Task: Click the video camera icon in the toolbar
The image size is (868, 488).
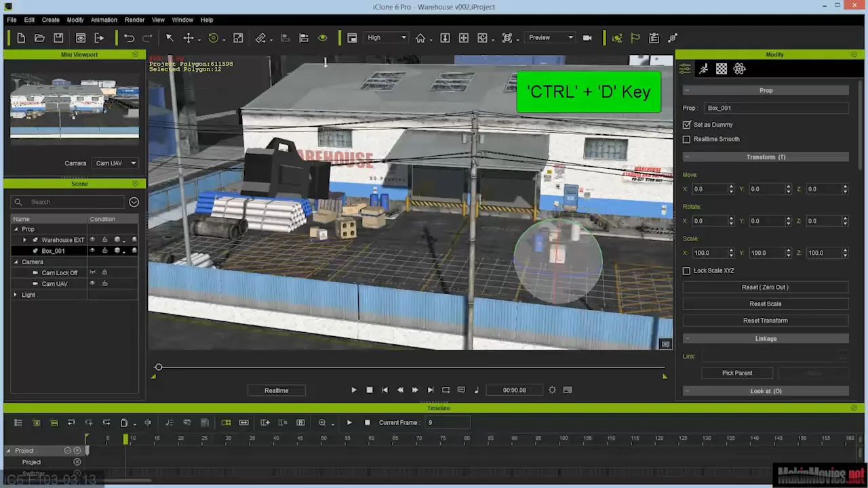Action: click(x=587, y=38)
